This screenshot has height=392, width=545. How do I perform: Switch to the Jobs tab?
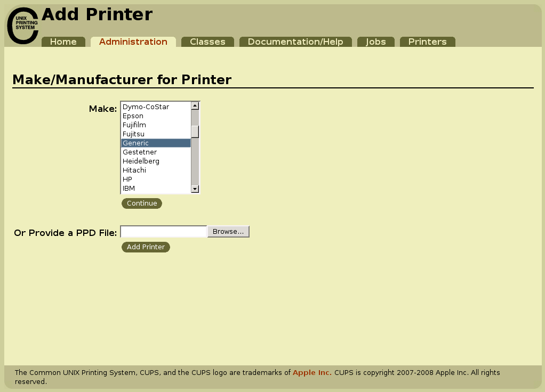375,41
